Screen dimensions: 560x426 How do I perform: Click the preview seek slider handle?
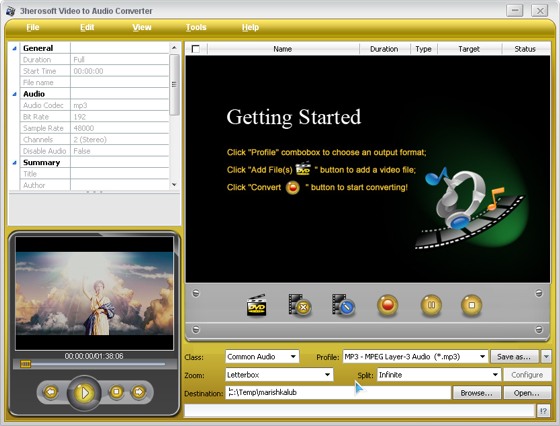(25, 364)
